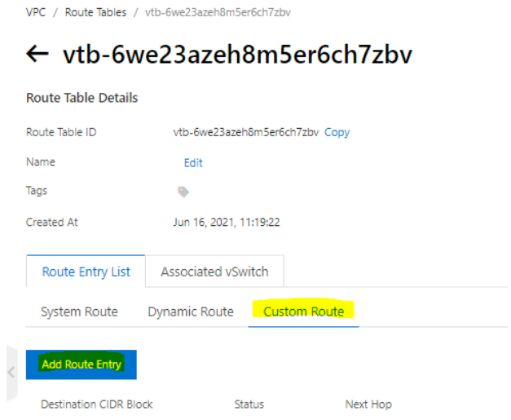Click the Status column header
Screen dimensions: 511x420
249,405
